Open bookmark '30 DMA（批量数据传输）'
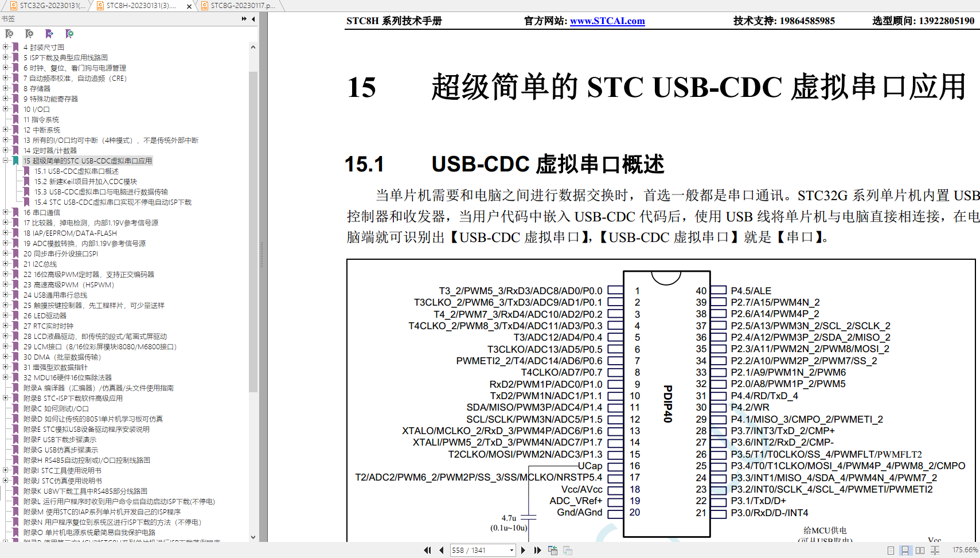 (x=62, y=357)
